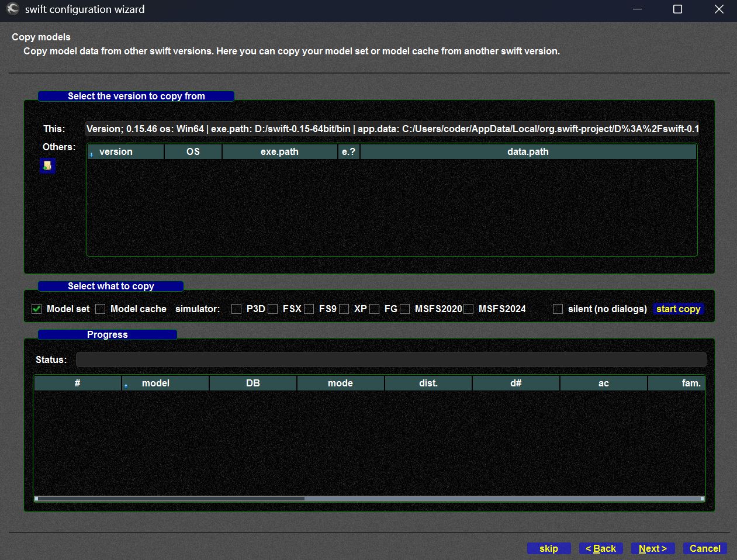Sort progress table by d# column
The image size is (737, 560).
click(x=516, y=383)
